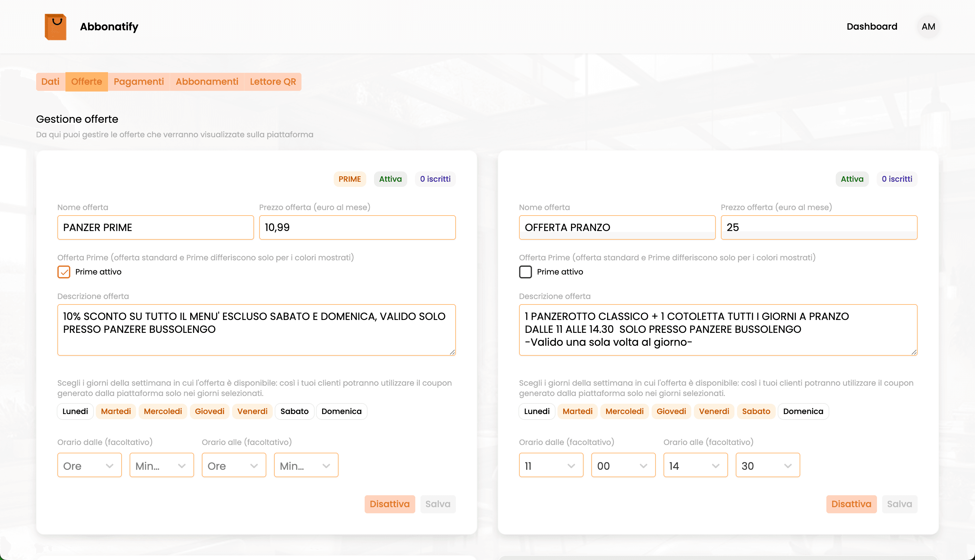Open the minutes dropdown showing 30

[x=767, y=465]
